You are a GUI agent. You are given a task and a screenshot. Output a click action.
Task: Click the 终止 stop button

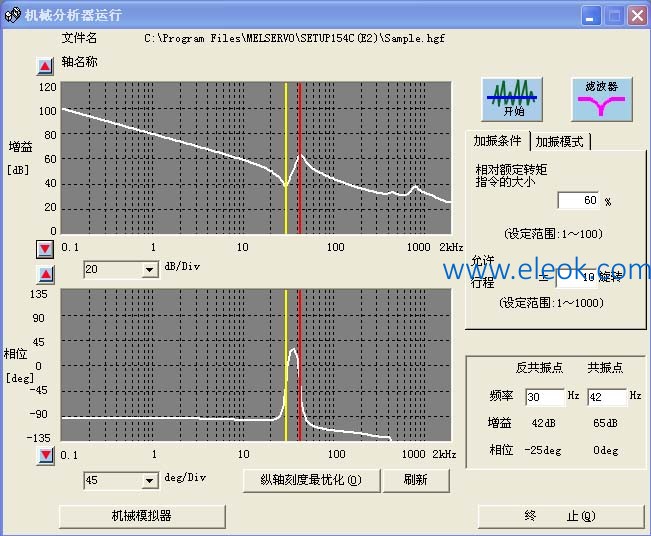561,516
